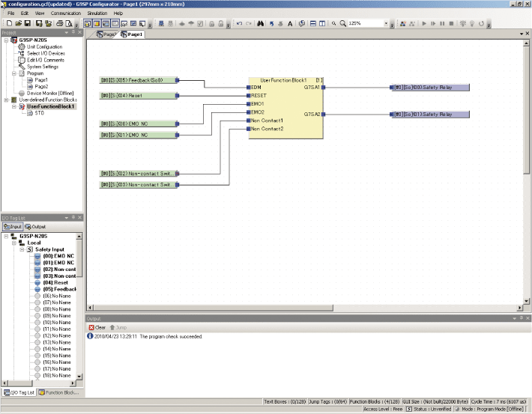The width and height of the screenshot is (532, 414).
Task: Collapse the Safety Input tree node
Action: click(x=20, y=249)
